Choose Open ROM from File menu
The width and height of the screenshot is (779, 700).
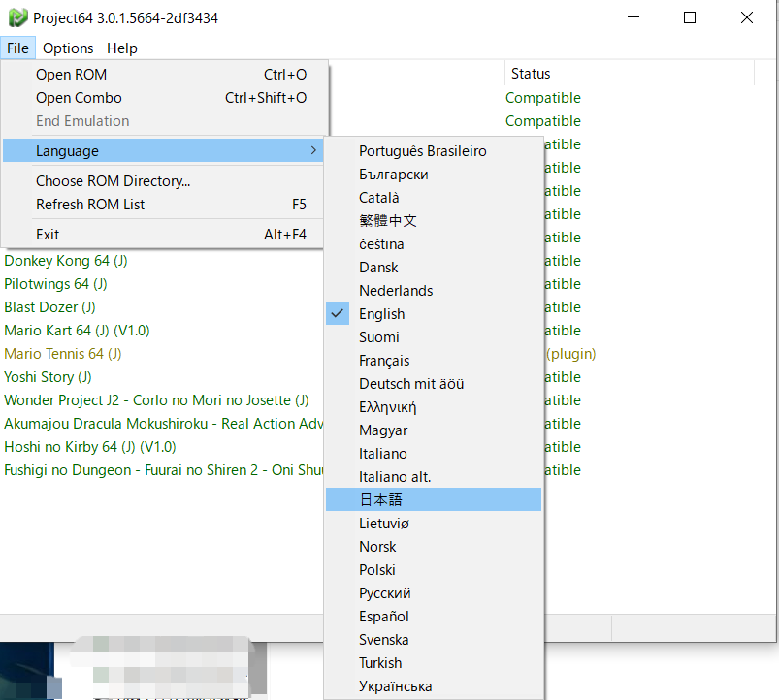tap(165, 75)
